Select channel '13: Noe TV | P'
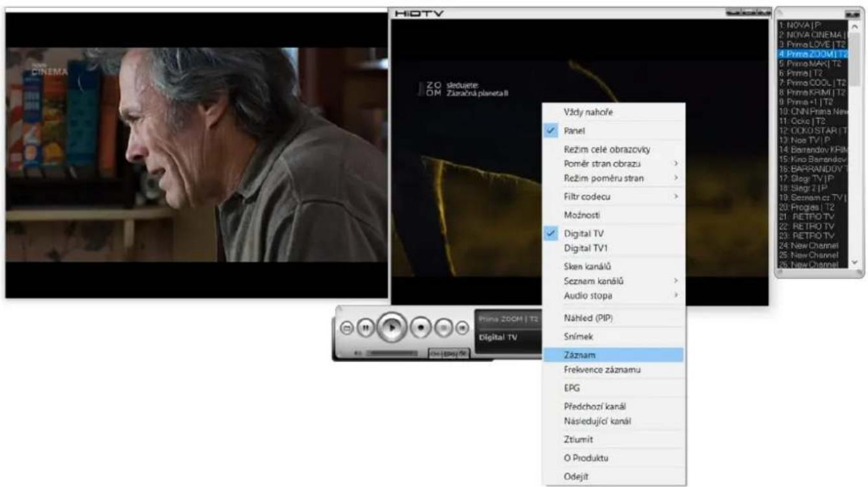The width and height of the screenshot is (868, 487). [x=814, y=140]
